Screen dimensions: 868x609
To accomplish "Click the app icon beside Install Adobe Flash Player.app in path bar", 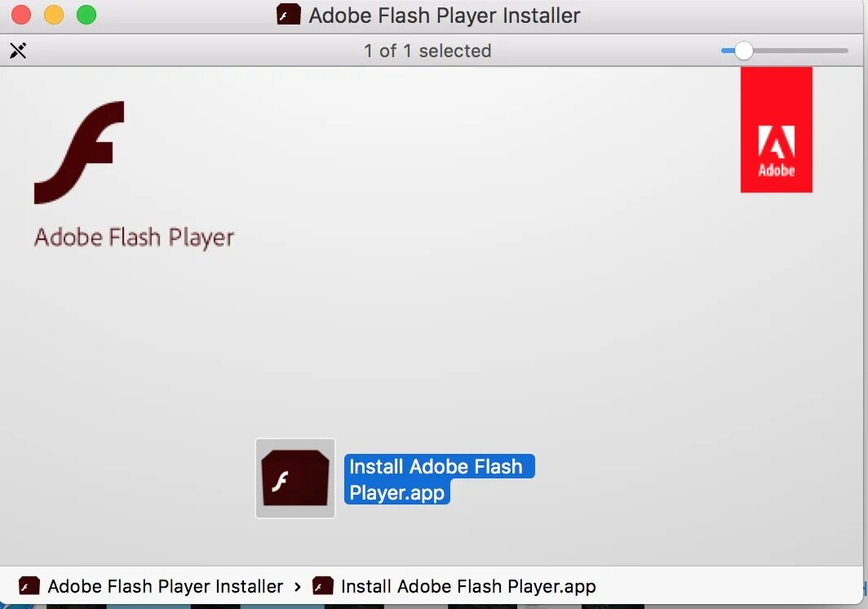I will 323,585.
